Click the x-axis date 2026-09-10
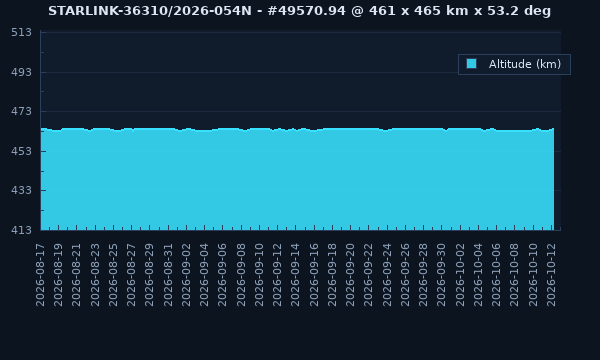The image size is (600, 360). [x=259, y=275]
